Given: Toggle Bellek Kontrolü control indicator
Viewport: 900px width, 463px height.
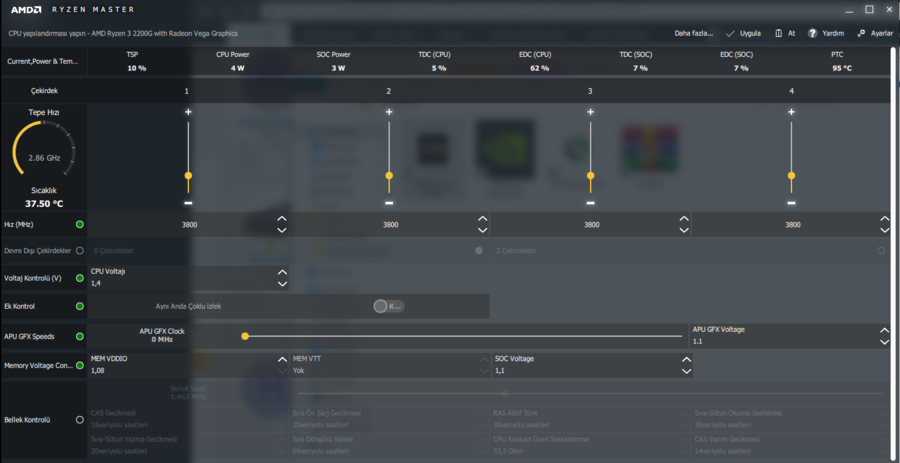Looking at the screenshot, I should pyautogui.click(x=80, y=420).
